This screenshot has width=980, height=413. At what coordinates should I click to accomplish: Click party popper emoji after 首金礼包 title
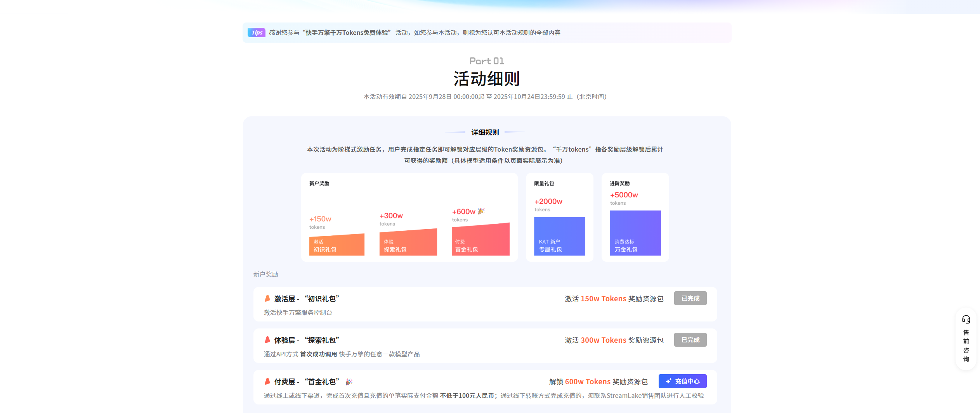tap(349, 382)
